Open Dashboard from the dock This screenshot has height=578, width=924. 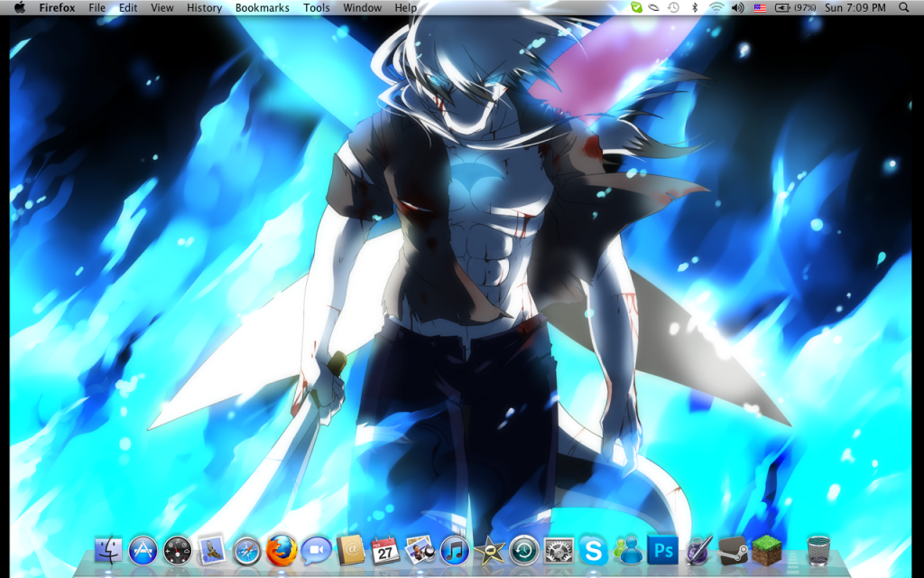click(178, 552)
